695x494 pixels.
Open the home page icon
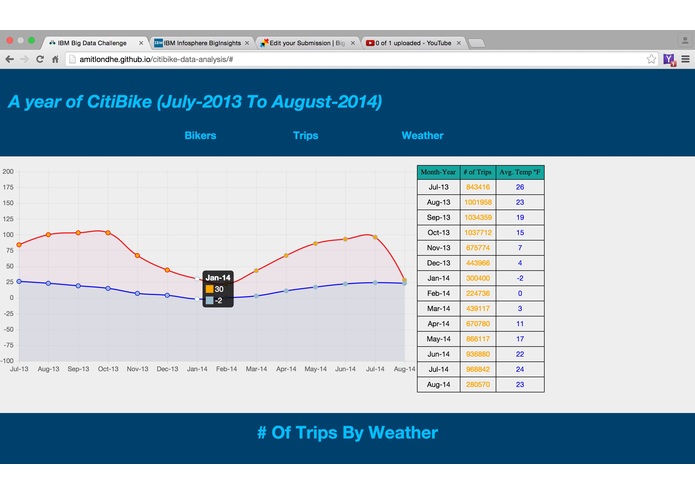55,59
